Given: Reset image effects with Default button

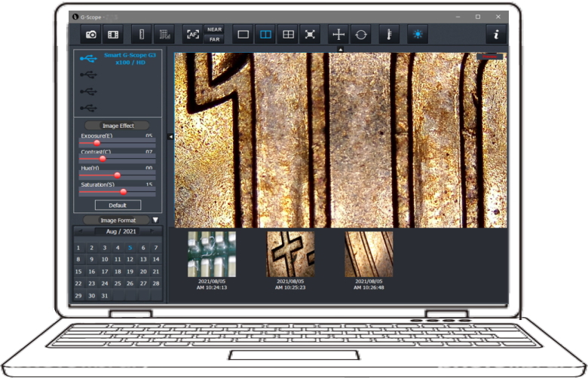Looking at the screenshot, I should [x=118, y=206].
